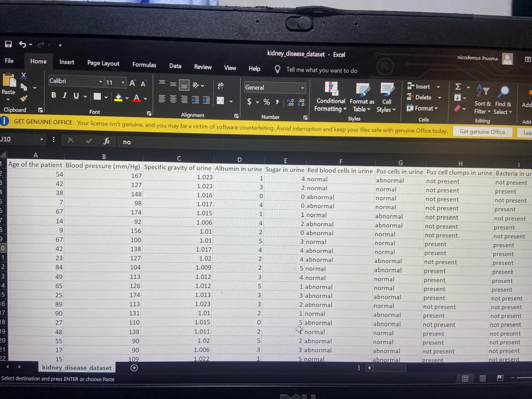Click the AutoSum sigma icon
This screenshot has width=532, height=399.
click(458, 87)
